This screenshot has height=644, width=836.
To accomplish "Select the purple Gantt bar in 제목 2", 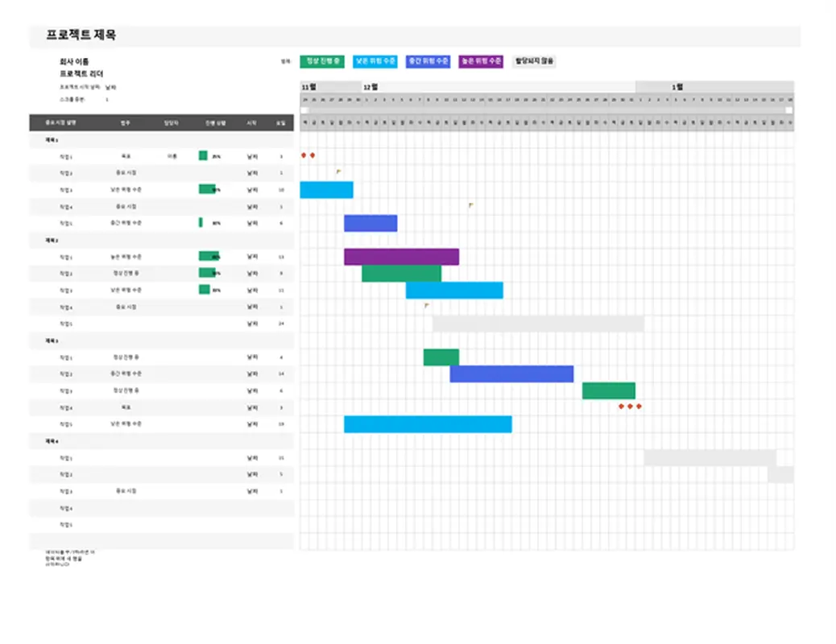I will (x=401, y=257).
